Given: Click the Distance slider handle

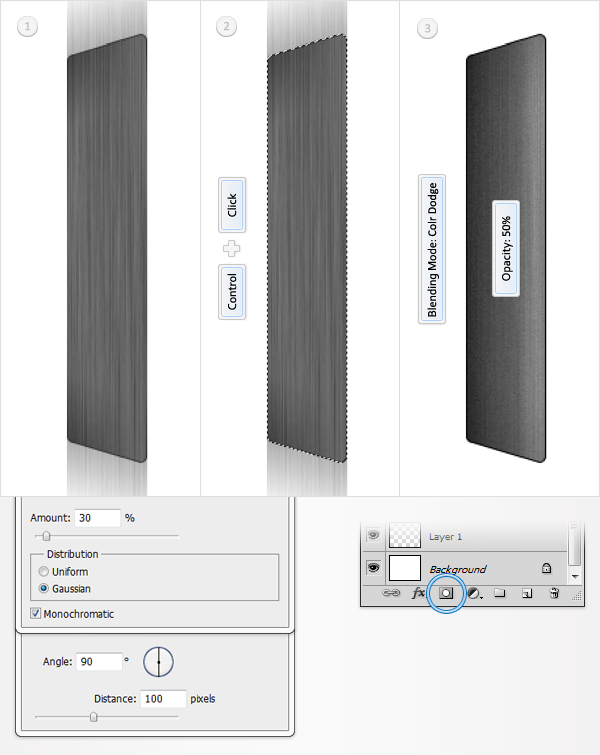Looking at the screenshot, I should pyautogui.click(x=93, y=717).
